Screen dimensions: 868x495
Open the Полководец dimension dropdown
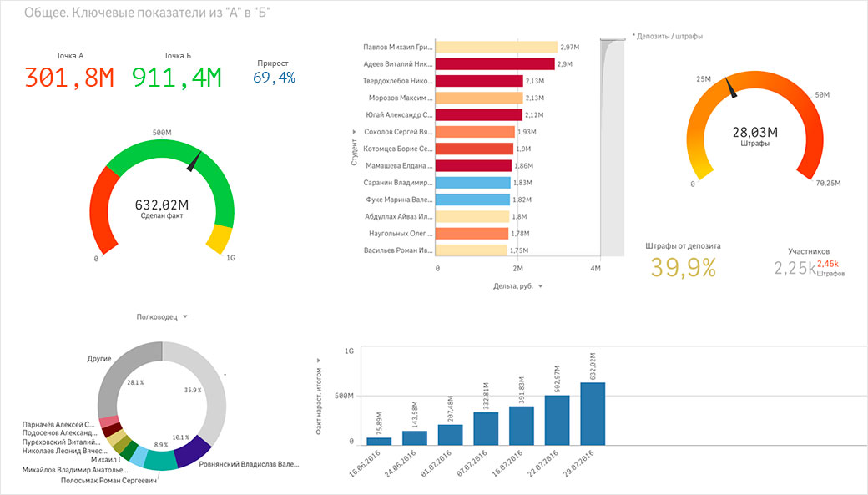[x=184, y=317]
